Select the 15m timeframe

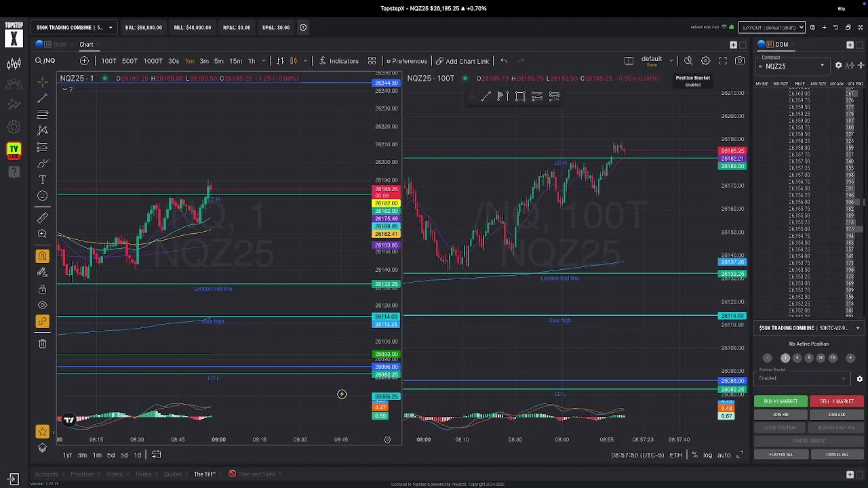pyautogui.click(x=235, y=61)
